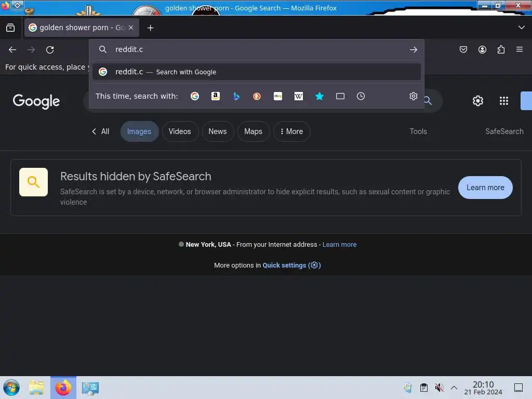Click the Learn more button about SafeSearch
Screen dimensions: 532x399
485,187
